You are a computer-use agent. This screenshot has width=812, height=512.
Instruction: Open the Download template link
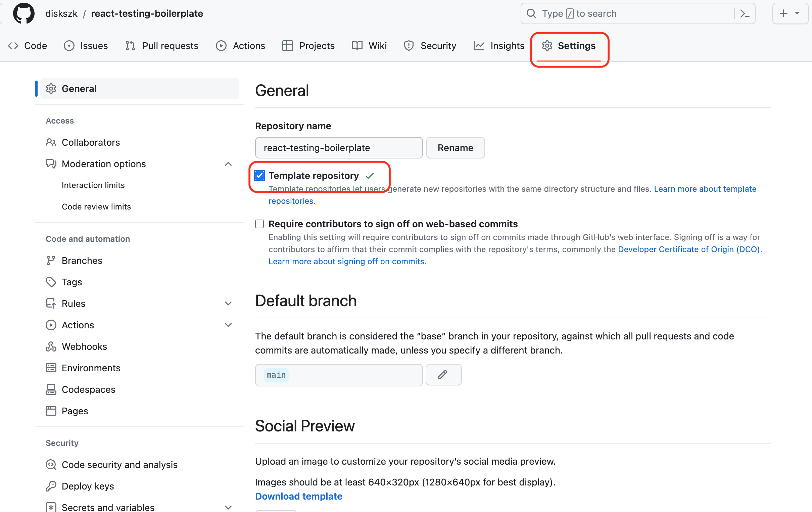(298, 496)
